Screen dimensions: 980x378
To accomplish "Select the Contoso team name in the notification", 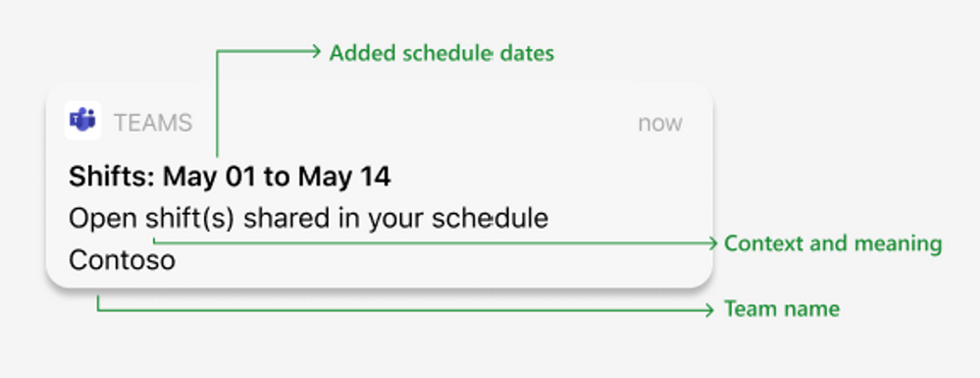I will (122, 260).
